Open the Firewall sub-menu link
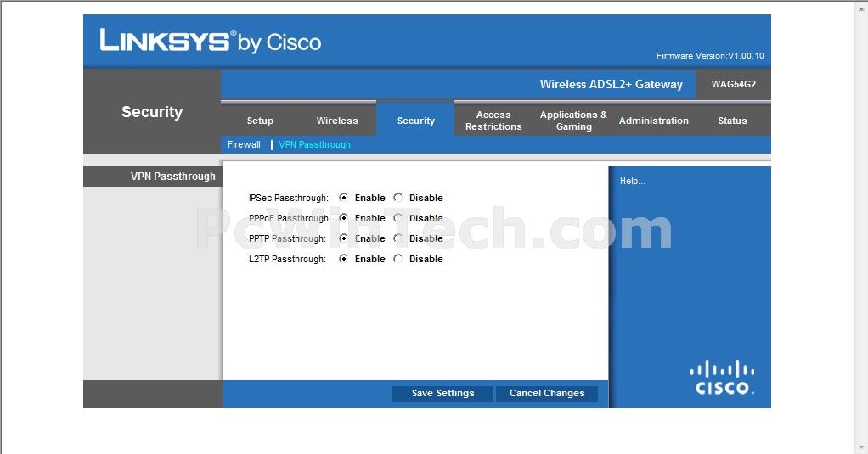This screenshot has width=868, height=454. pyautogui.click(x=244, y=144)
